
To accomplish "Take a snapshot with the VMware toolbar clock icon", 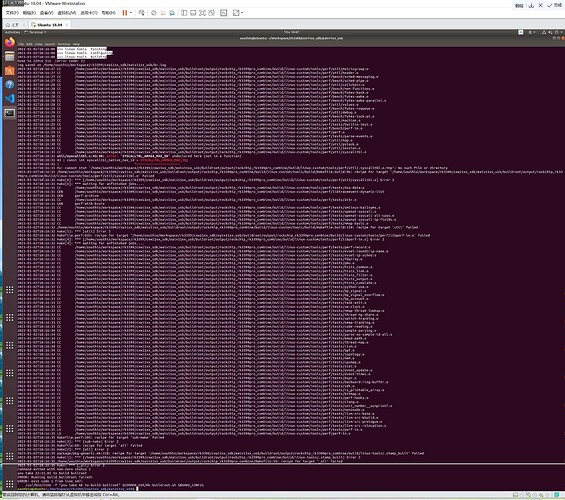I will [x=154, y=13].
